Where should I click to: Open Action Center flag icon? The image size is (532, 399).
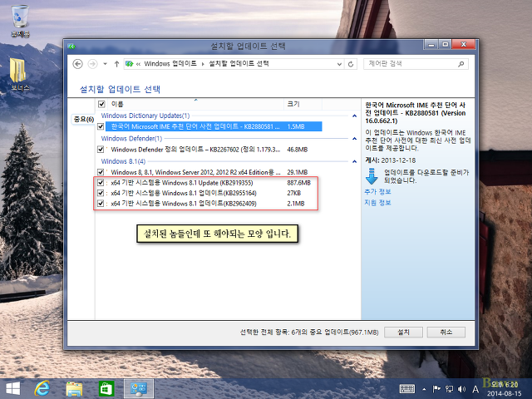pos(436,389)
